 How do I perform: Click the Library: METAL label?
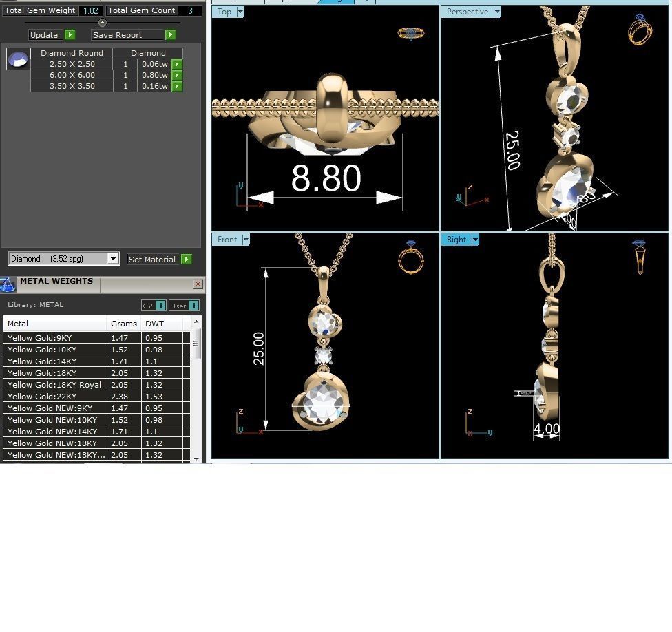click(36, 305)
